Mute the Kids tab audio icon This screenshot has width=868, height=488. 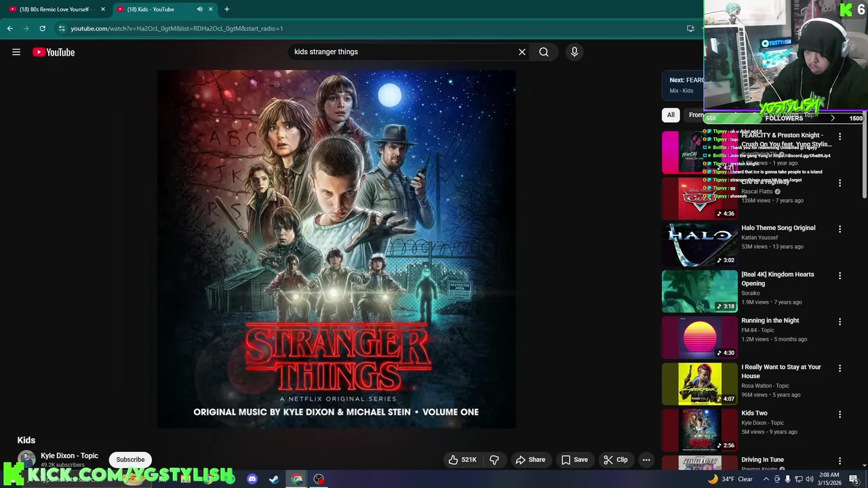(x=199, y=9)
